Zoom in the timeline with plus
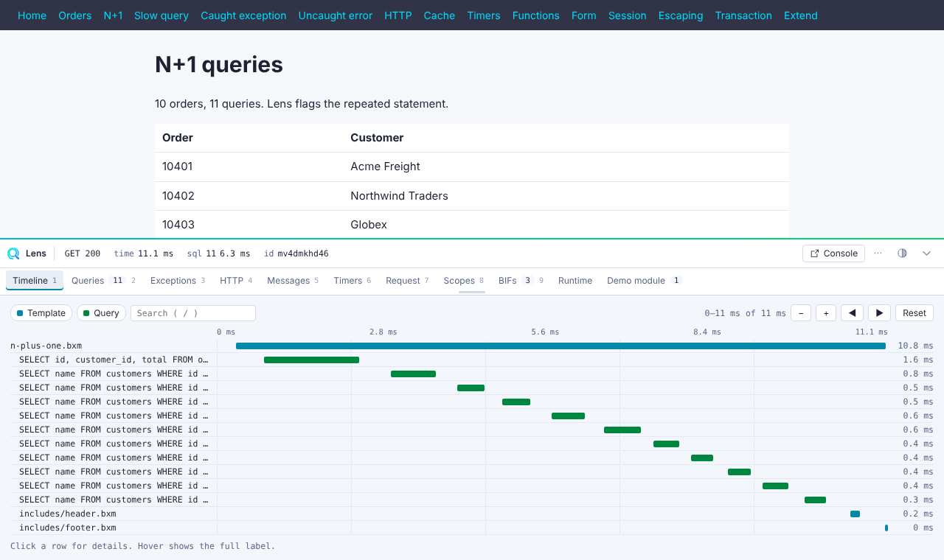Viewport: 944px width, 560px height. tap(826, 313)
